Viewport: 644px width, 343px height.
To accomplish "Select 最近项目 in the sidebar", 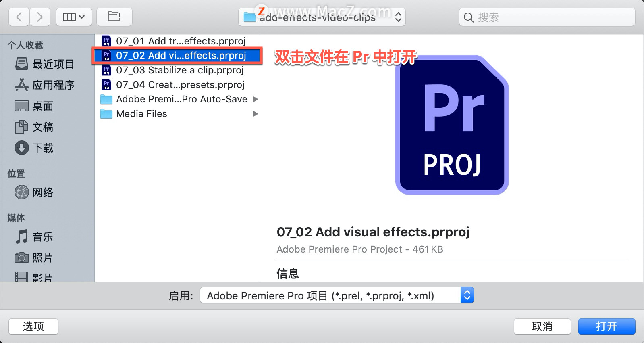I will (x=44, y=64).
